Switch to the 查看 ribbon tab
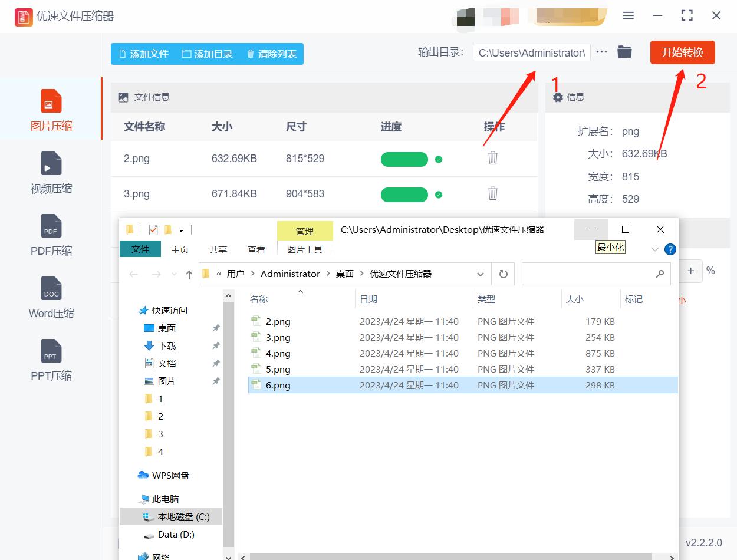Viewport: 737px width, 560px height. point(256,249)
